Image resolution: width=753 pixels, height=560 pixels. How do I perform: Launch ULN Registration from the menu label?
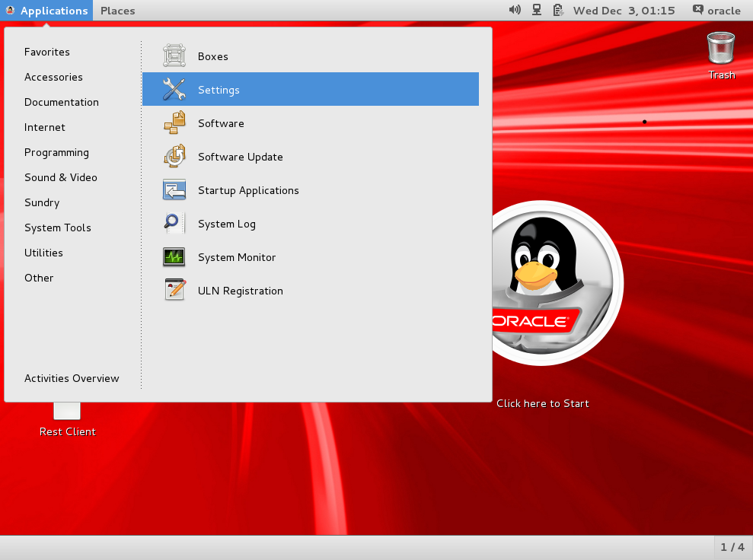[x=240, y=291]
